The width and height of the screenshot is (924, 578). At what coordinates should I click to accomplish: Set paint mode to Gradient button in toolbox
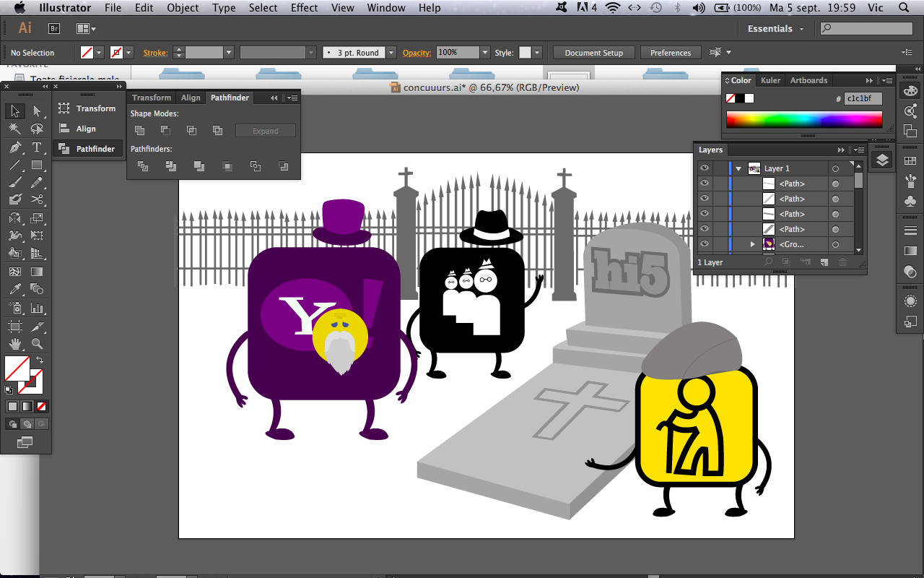coord(27,406)
